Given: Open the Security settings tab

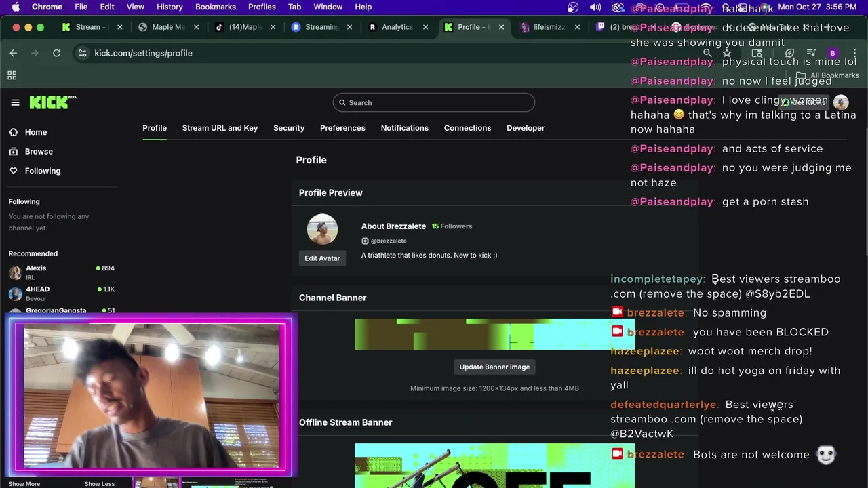Looking at the screenshot, I should tap(289, 128).
